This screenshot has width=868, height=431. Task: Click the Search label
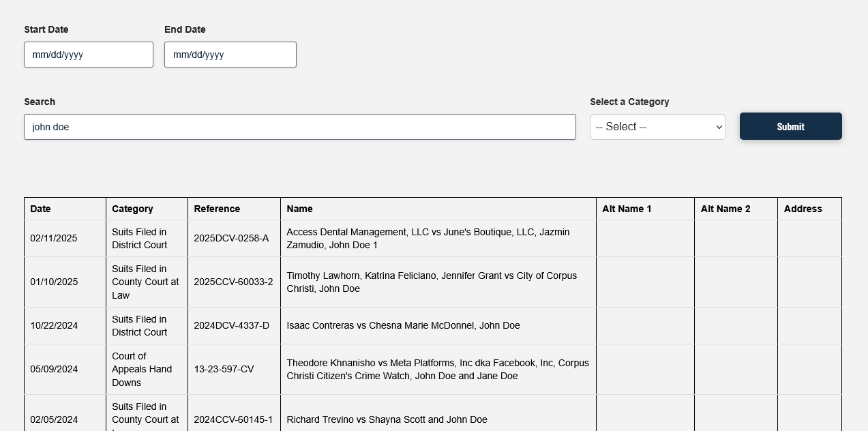[x=40, y=102]
